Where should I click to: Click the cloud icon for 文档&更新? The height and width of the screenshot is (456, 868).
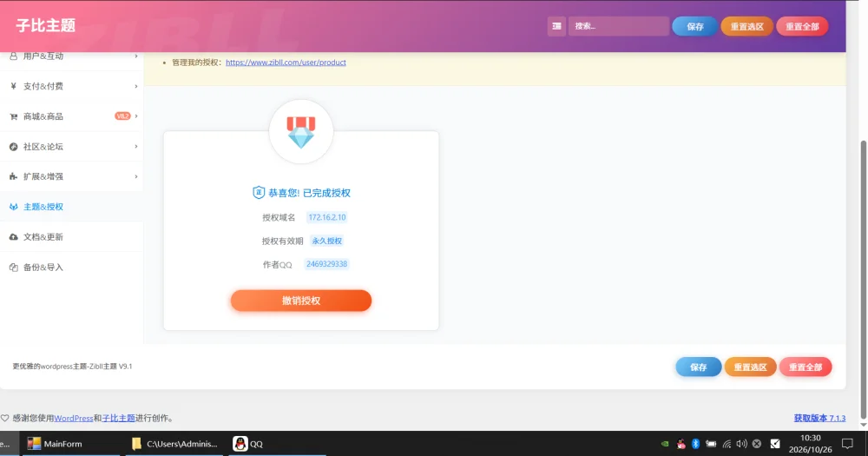tap(13, 236)
